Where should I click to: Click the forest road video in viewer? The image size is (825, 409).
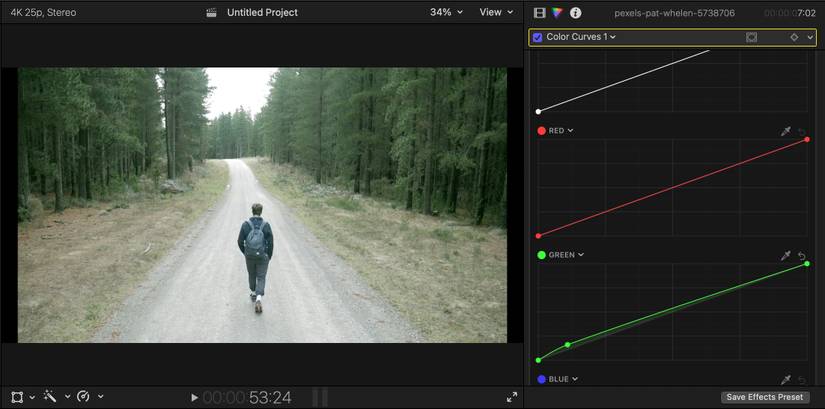click(262, 205)
